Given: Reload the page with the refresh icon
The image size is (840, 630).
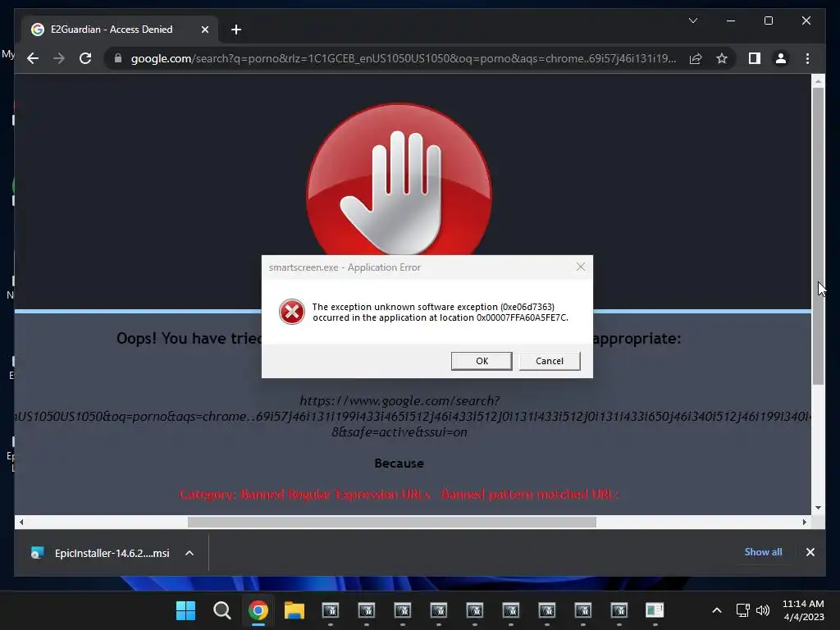Looking at the screenshot, I should click(85, 58).
